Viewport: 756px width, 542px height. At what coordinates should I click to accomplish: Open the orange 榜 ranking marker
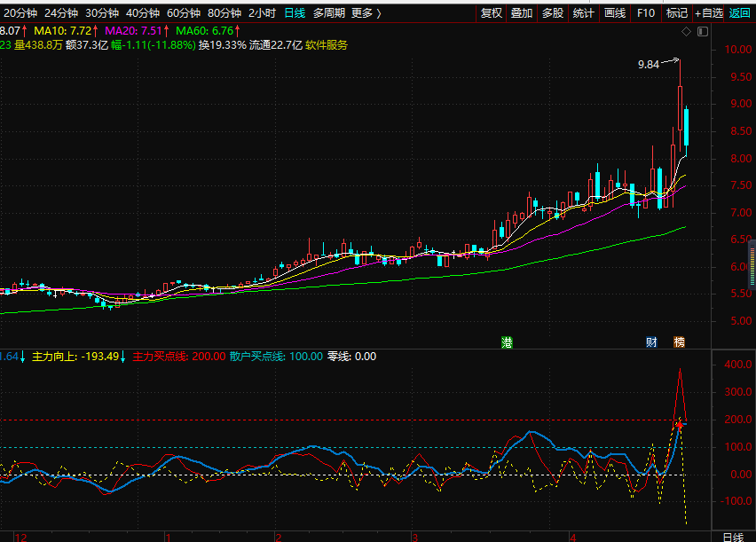click(679, 342)
